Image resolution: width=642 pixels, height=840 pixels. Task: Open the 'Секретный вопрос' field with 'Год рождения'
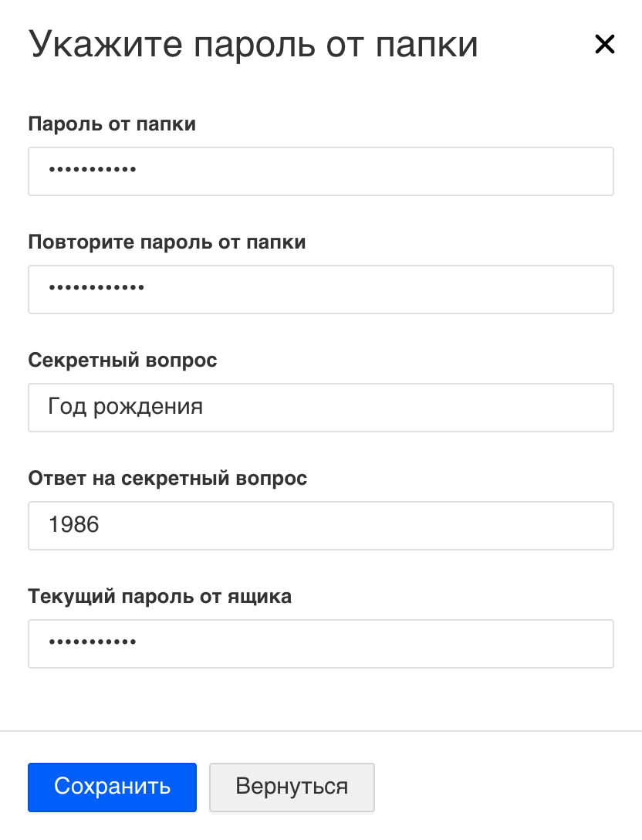point(320,408)
